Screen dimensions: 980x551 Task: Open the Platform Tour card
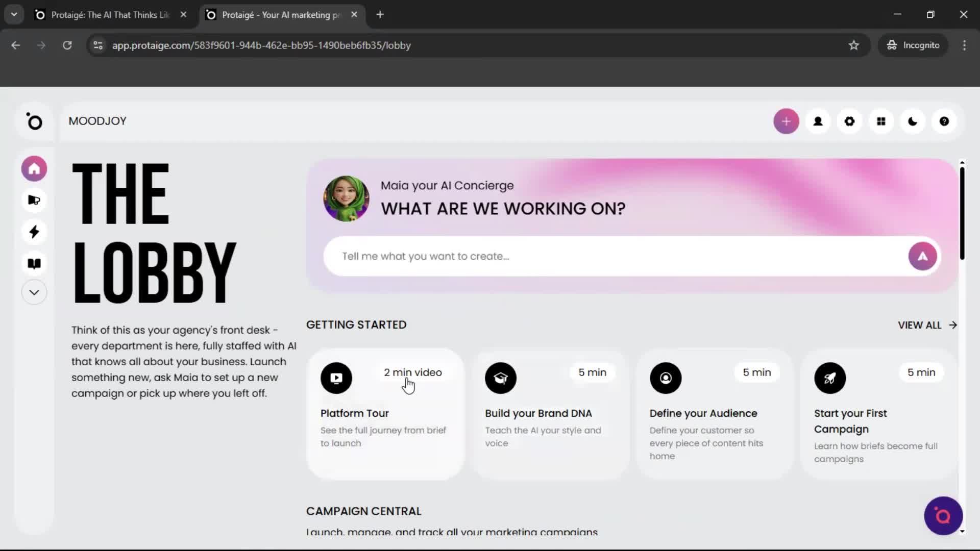pos(385,413)
